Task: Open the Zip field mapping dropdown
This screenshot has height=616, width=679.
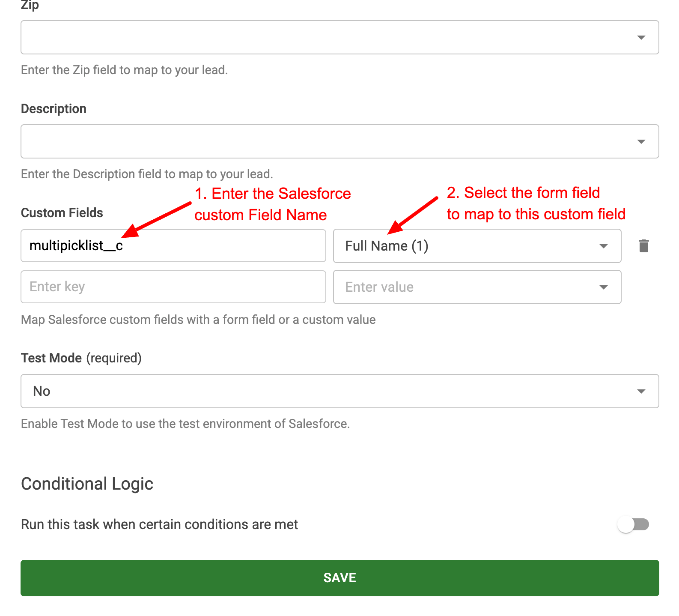Action: (x=325, y=38)
